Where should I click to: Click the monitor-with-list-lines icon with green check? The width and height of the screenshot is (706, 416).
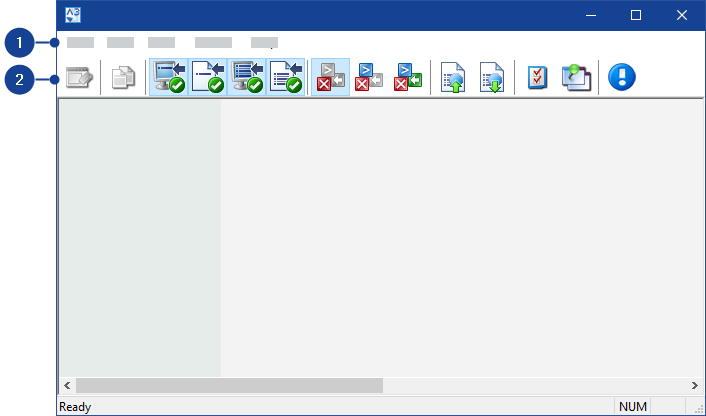(x=247, y=78)
